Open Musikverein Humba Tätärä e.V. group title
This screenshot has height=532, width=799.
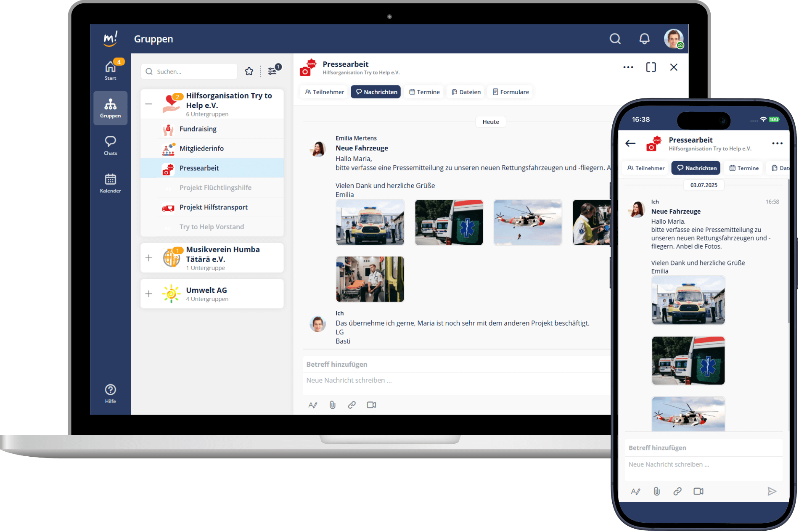223,254
